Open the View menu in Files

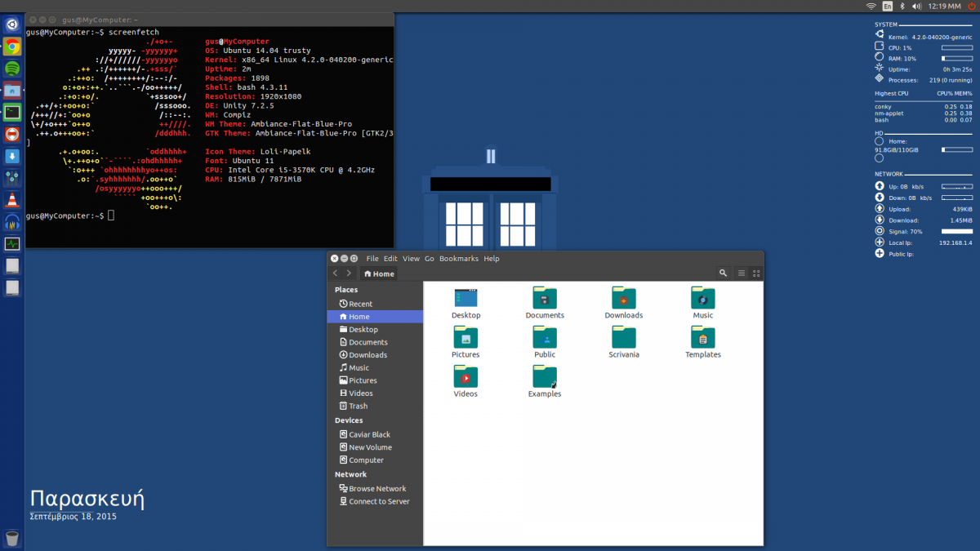[x=411, y=259]
